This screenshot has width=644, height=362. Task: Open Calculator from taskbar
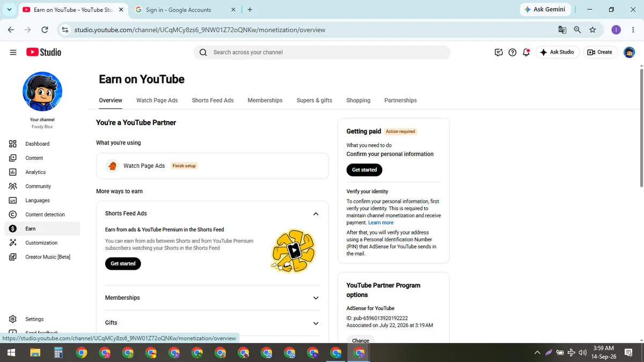tap(58, 353)
